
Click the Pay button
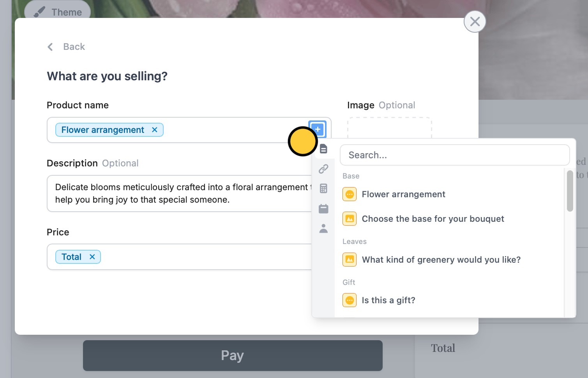(233, 355)
